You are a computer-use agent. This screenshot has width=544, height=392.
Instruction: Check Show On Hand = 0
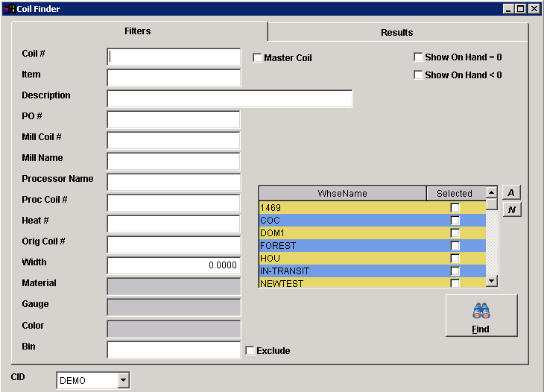pos(418,57)
